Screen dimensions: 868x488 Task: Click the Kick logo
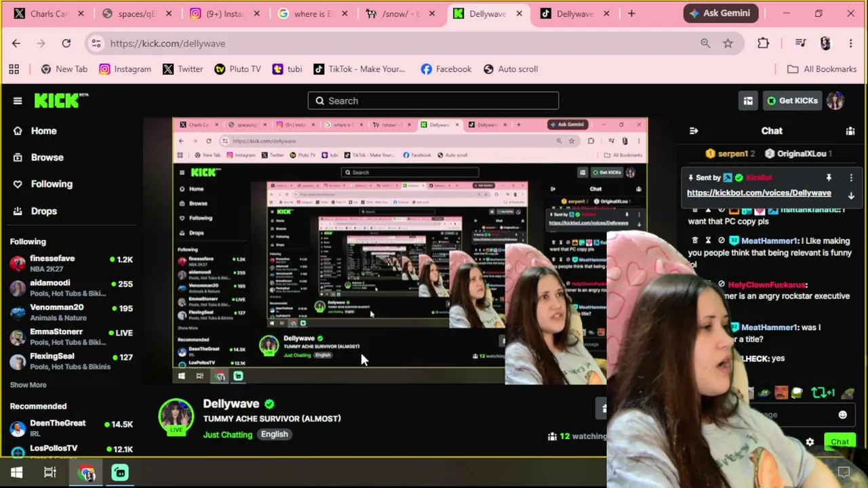tap(61, 100)
